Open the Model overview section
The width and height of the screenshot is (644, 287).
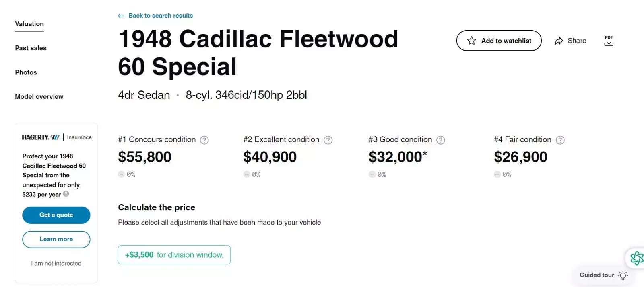click(39, 96)
